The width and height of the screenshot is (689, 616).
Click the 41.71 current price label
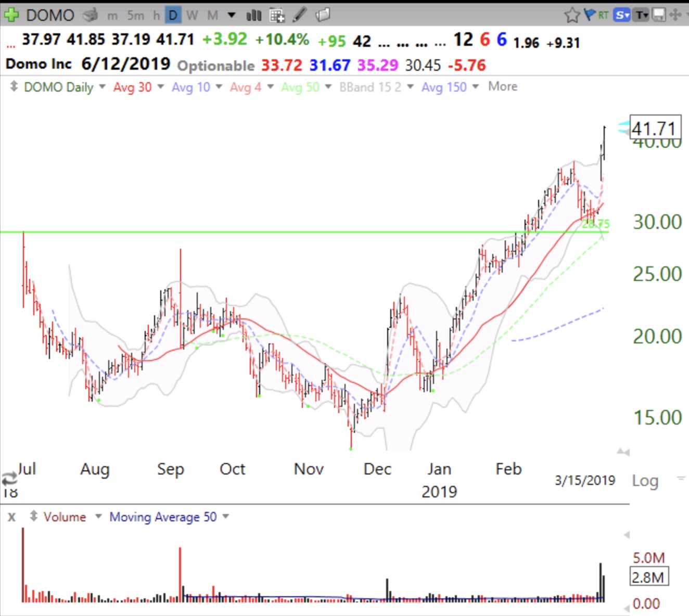click(x=655, y=129)
